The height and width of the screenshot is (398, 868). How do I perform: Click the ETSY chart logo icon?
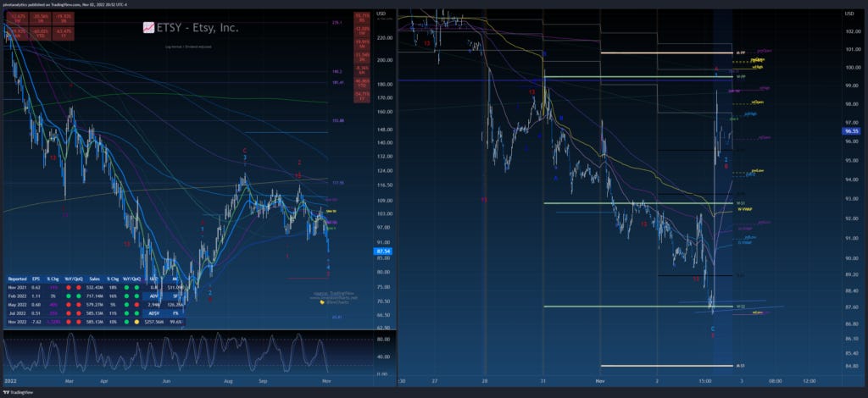pyautogui.click(x=148, y=27)
